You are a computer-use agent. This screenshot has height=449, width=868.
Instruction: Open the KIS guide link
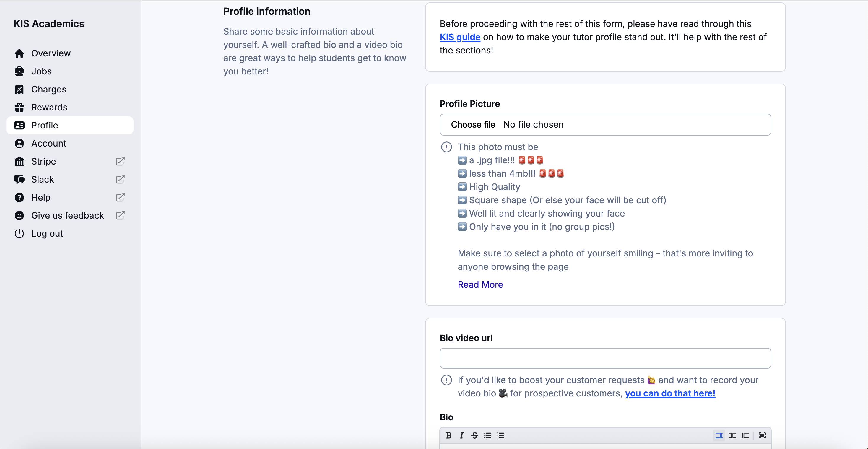[x=460, y=37]
